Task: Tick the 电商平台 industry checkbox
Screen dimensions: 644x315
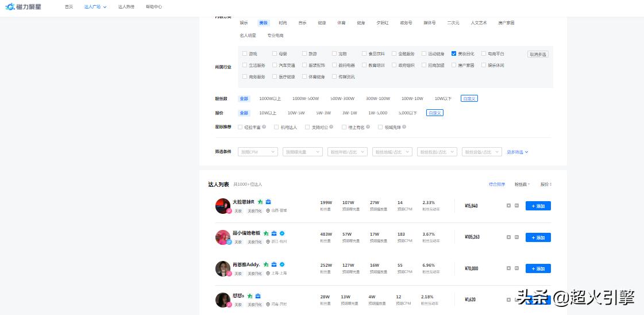Action: 484,53
